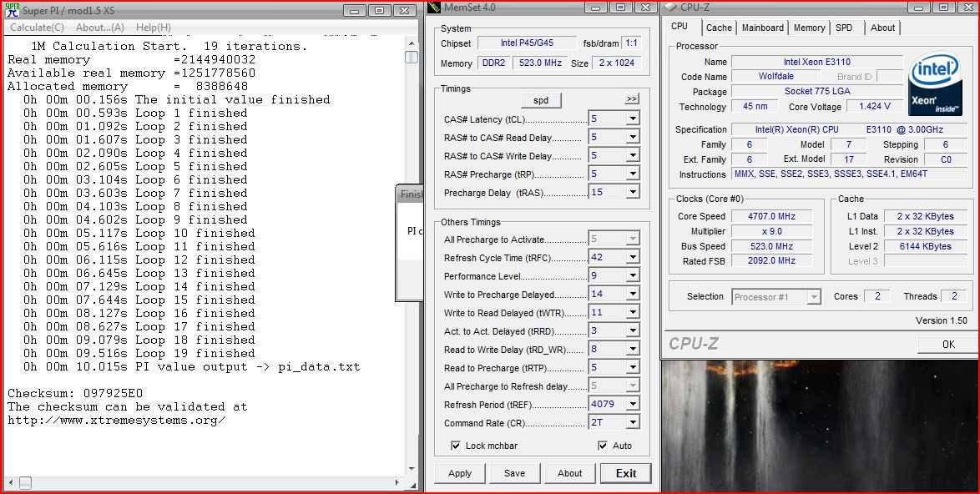Viewport: 980px width, 494px height.
Task: Click the Core Voltage 1.424 V field
Action: [x=874, y=107]
